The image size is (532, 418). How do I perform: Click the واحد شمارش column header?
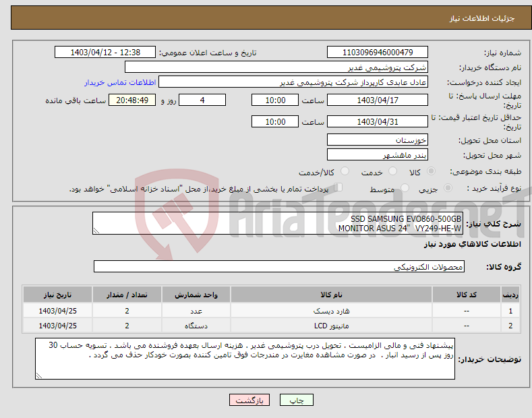point(196,295)
